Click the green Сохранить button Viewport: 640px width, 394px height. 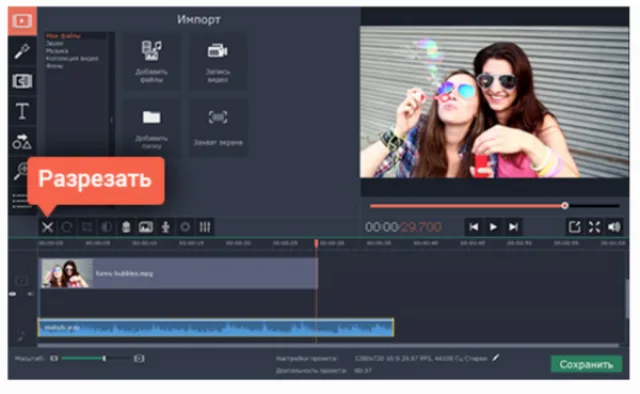tap(586, 364)
